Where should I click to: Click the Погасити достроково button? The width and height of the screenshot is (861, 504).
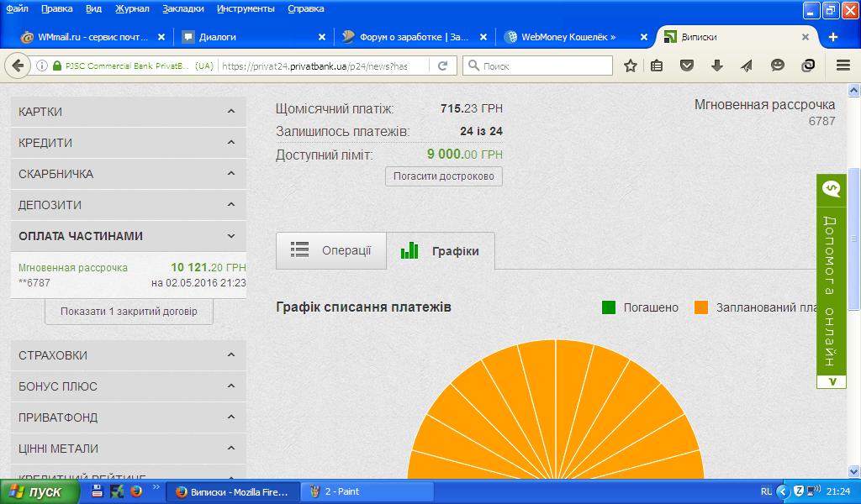click(444, 176)
